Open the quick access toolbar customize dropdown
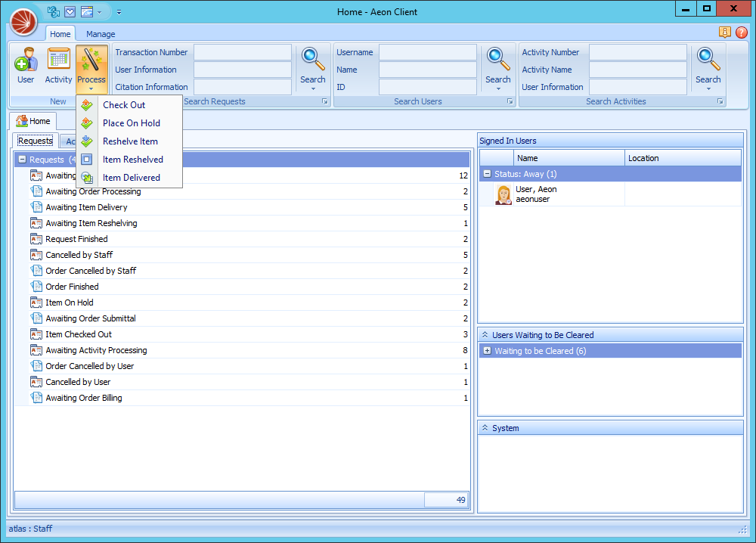This screenshot has height=543, width=756. pos(118,12)
